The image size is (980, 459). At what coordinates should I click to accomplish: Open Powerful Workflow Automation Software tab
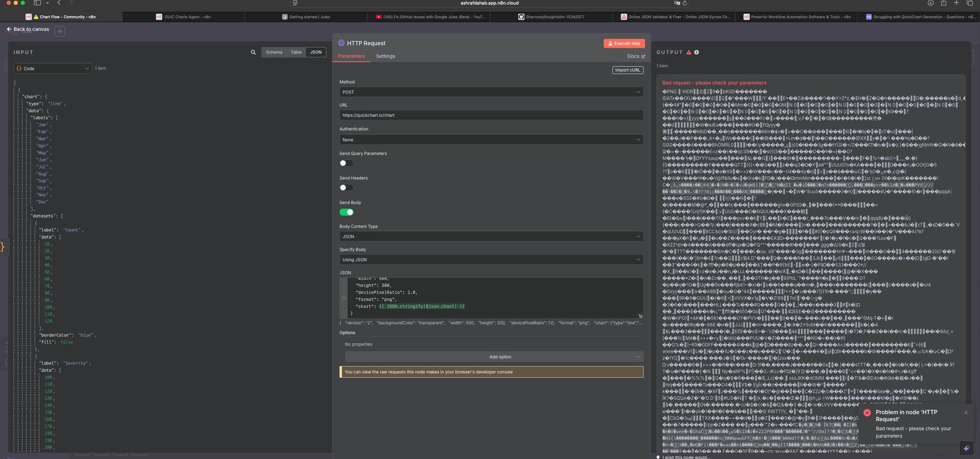click(x=797, y=17)
